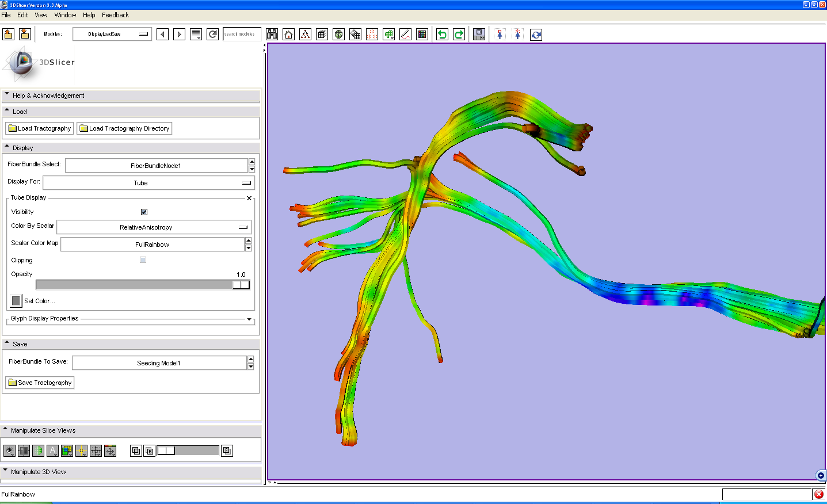The image size is (827, 504).
Task: Click the binoculars search icon in toolbar
Action: click(x=272, y=35)
